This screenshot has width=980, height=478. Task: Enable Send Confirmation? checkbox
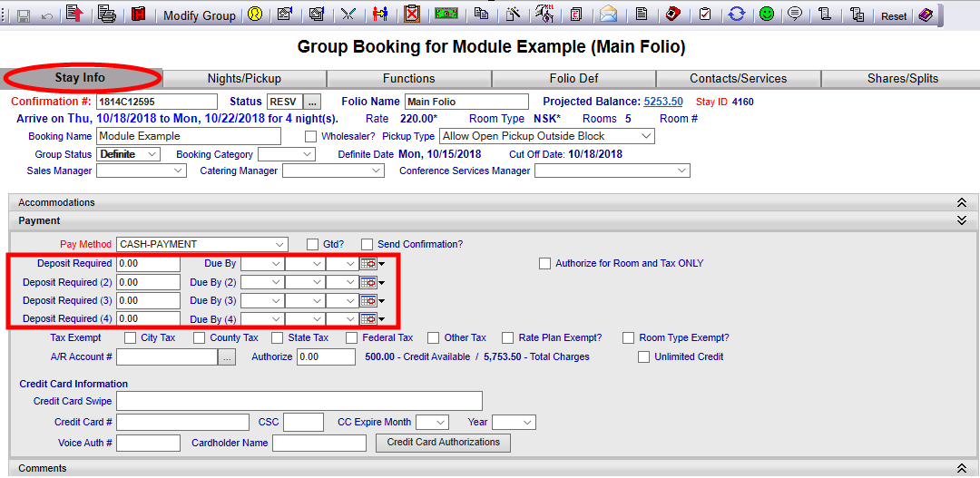367,244
